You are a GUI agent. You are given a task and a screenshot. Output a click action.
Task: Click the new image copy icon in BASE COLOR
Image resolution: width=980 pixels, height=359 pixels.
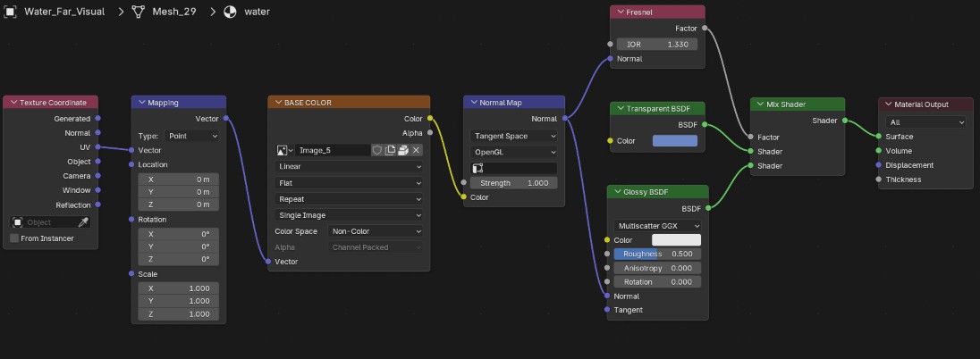point(390,150)
